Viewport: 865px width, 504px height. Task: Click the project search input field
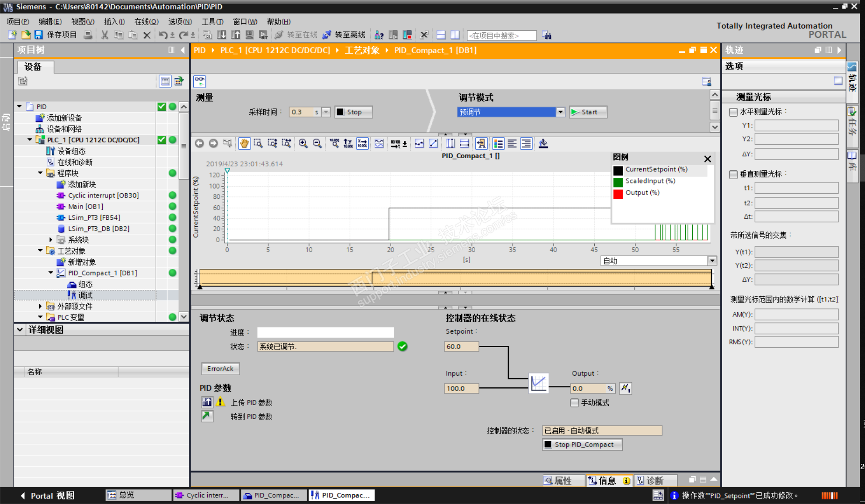(501, 35)
